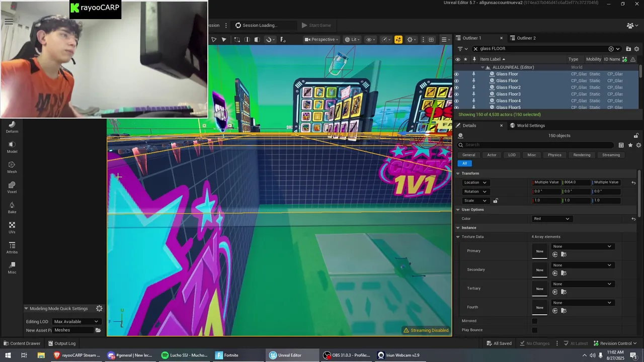Click the Session Loading refresh icon

pyautogui.click(x=238, y=25)
